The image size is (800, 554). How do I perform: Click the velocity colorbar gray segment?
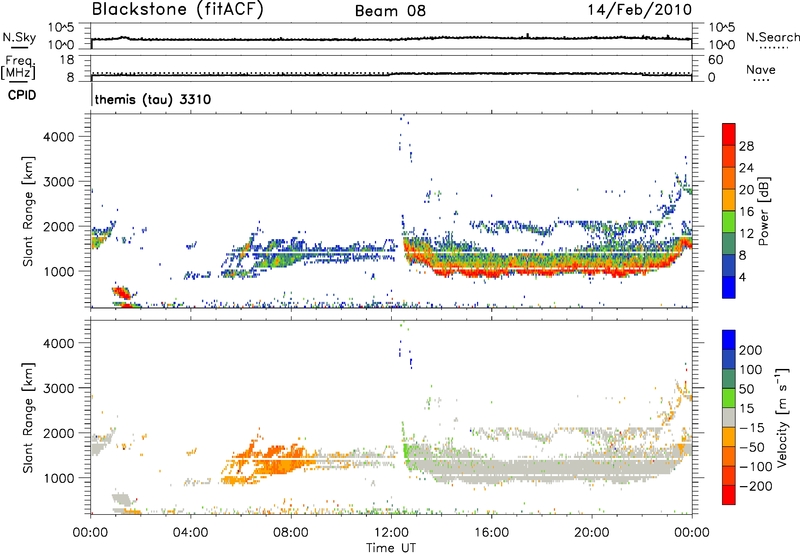729,417
